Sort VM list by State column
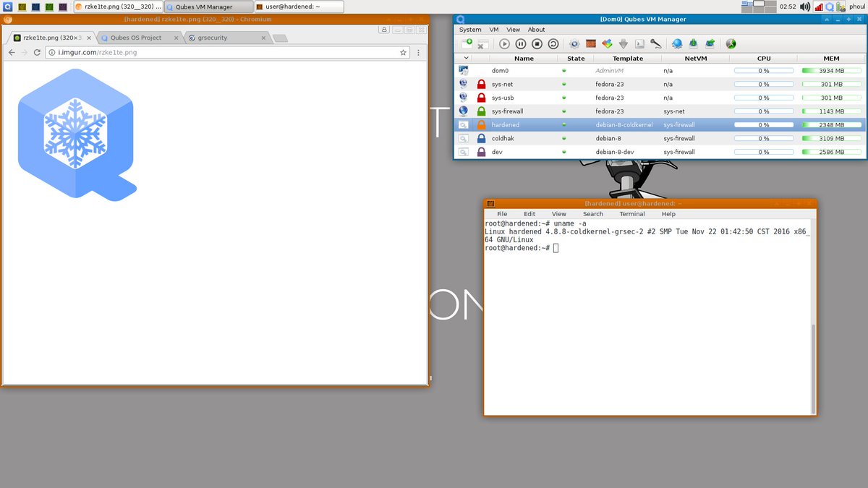 (576, 59)
